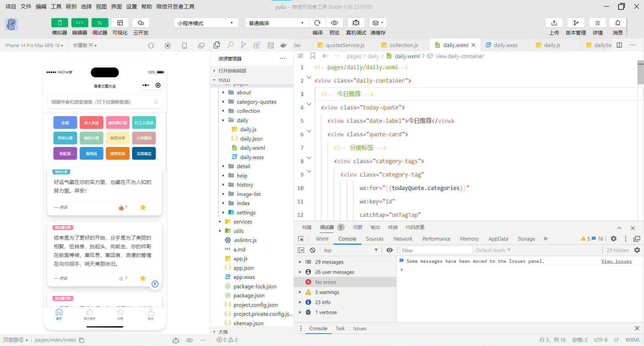Toggle the debugger panel button

[x=100, y=23]
